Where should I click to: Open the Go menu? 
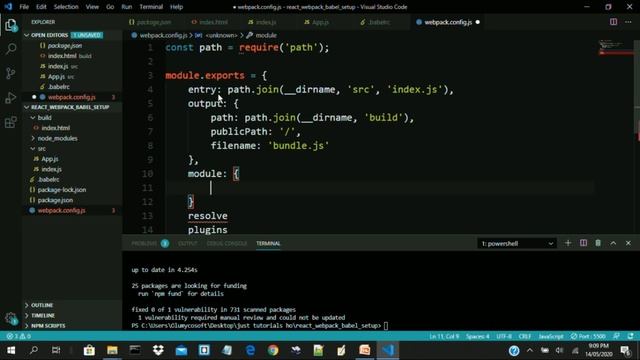110,7
